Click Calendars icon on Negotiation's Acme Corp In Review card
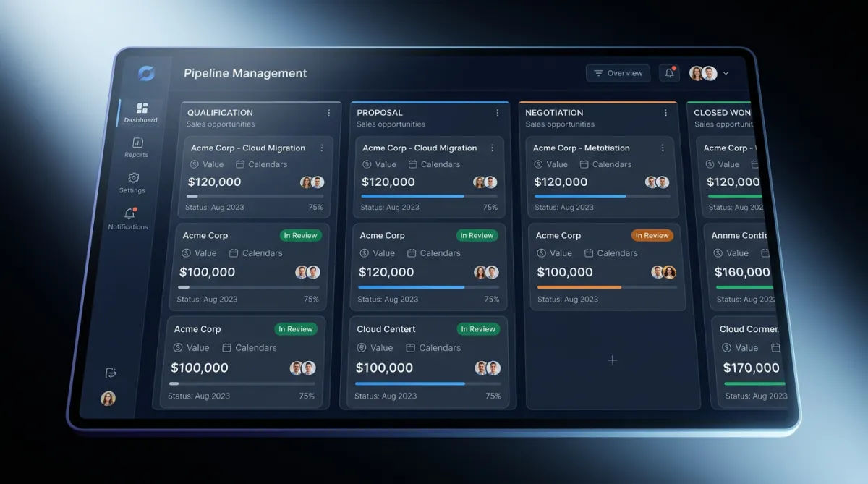The image size is (868, 484). (589, 253)
